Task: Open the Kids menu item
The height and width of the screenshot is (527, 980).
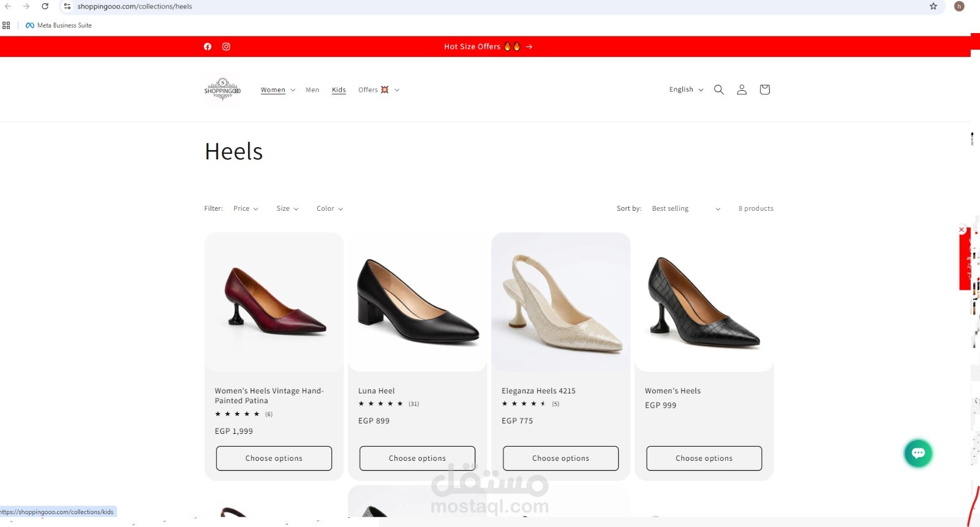Action: click(x=339, y=90)
